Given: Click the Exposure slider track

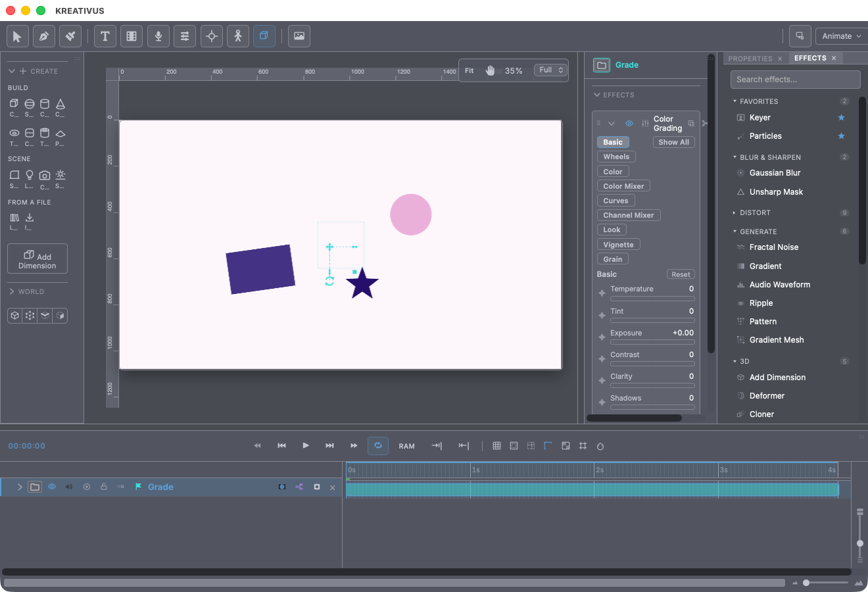Looking at the screenshot, I should pos(652,342).
